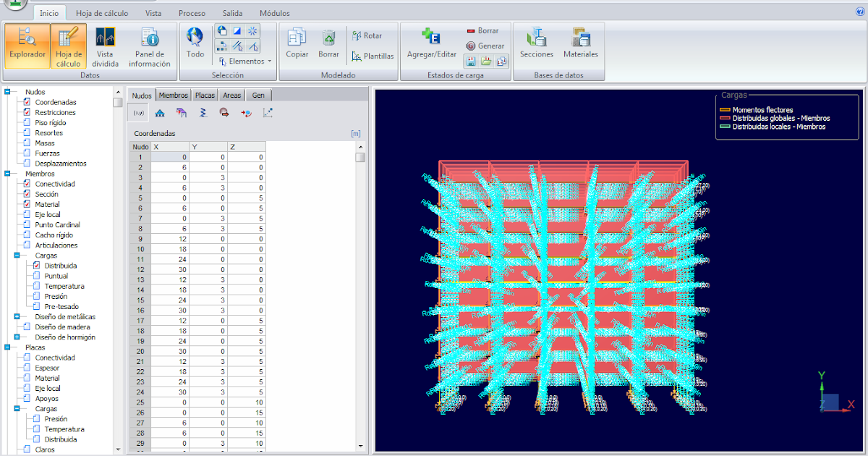Image resolution: width=868 pixels, height=456 pixels.
Task: Open Secciones from Bases de datos
Action: [536, 45]
